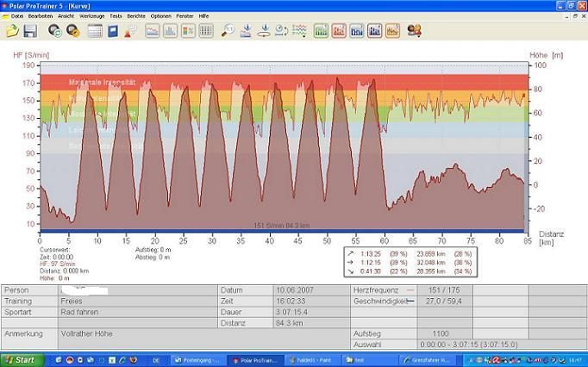The image size is (588, 367).
Task: Click the wavy lines curve icon
Action: tap(300, 31)
